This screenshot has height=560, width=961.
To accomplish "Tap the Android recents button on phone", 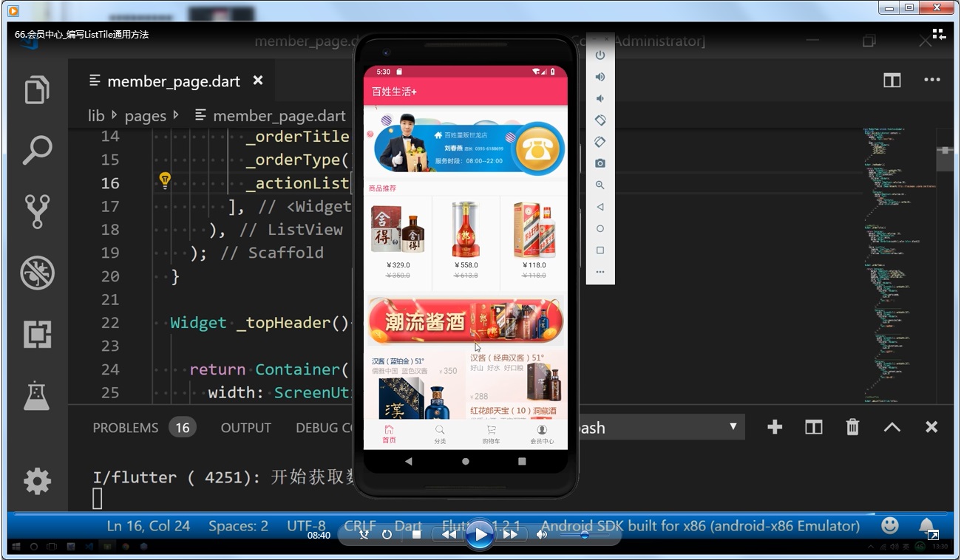I will pos(522,461).
